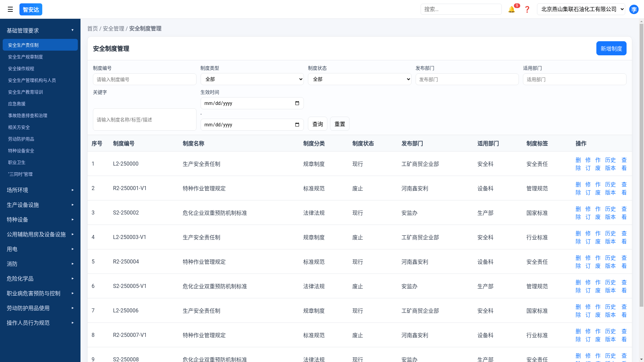
Task: Delete row L2-250000 via 删除
Action: coord(578,164)
